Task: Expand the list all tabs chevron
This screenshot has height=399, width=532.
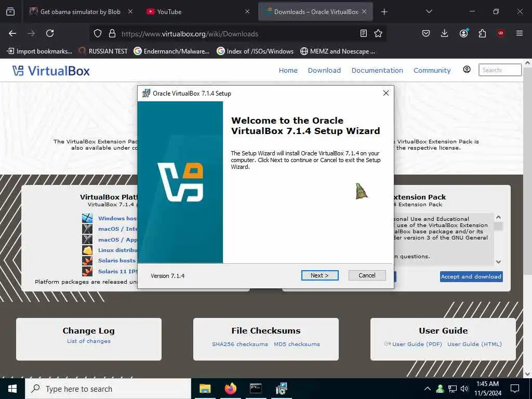Action: 429,11
